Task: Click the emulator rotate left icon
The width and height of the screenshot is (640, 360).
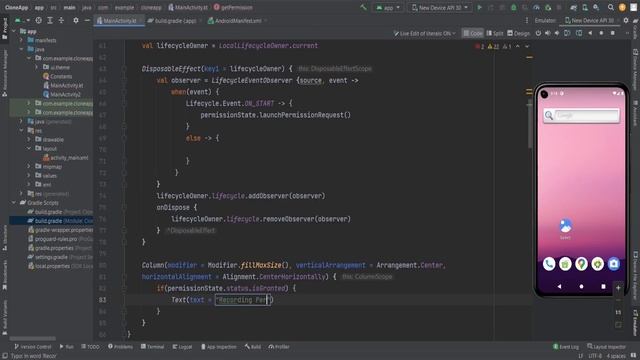Action: pyautogui.click(x=567, y=33)
